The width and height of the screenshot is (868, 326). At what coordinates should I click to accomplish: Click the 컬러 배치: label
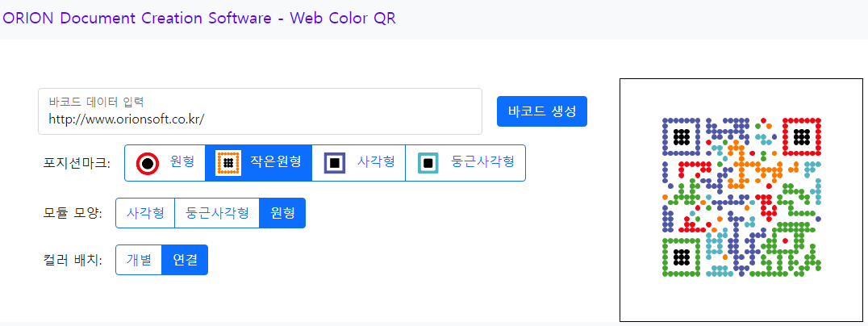(x=73, y=261)
